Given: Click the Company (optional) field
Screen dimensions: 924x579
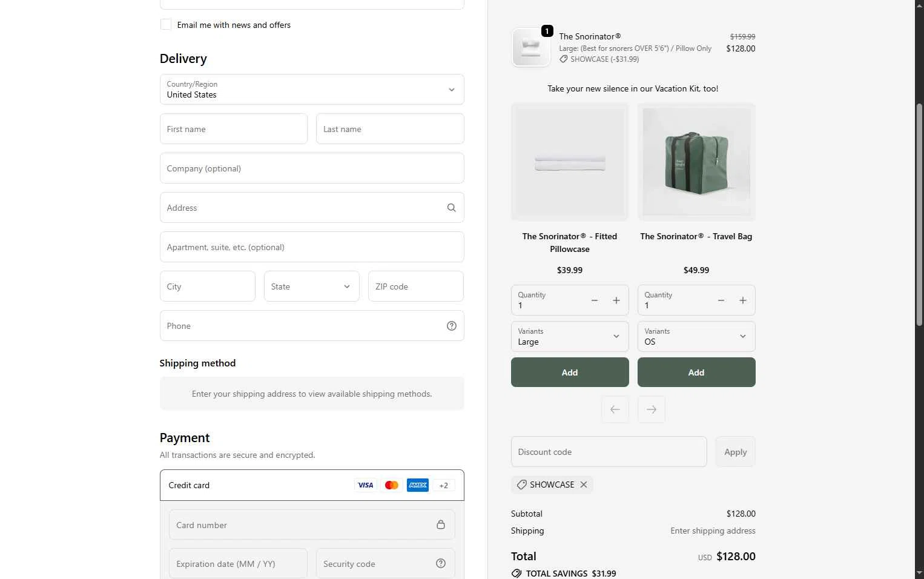Looking at the screenshot, I should pos(312,168).
